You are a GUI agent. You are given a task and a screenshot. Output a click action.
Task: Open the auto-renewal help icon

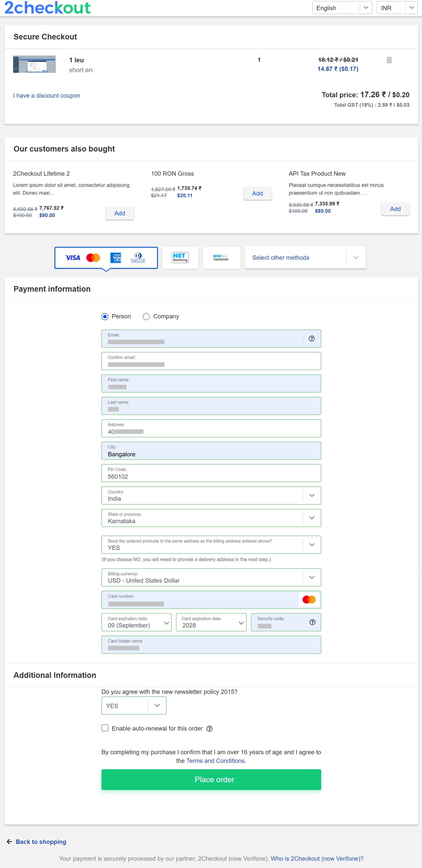pos(209,729)
